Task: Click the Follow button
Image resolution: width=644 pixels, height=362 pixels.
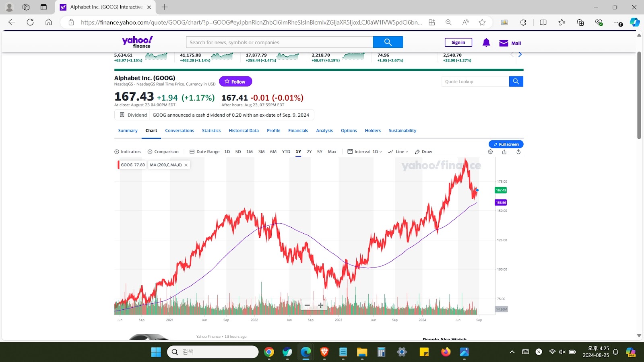Action: pyautogui.click(x=235, y=82)
